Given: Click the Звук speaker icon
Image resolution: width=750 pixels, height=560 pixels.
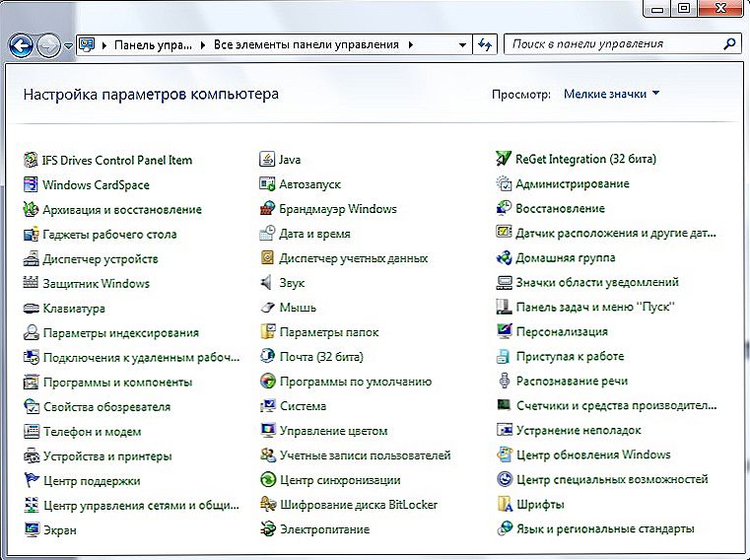Looking at the screenshot, I should coord(267,283).
